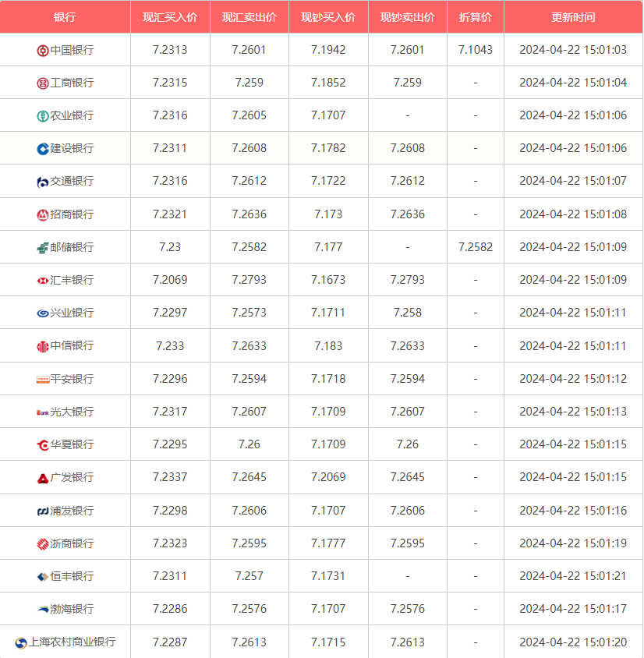Click 中国银行 折算价 value 7.1043
644x658 pixels.
coord(475,50)
